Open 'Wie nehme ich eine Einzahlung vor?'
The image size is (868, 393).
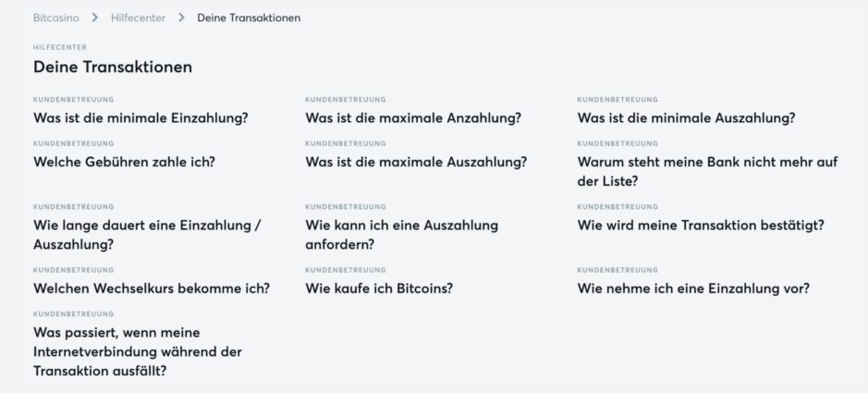693,289
